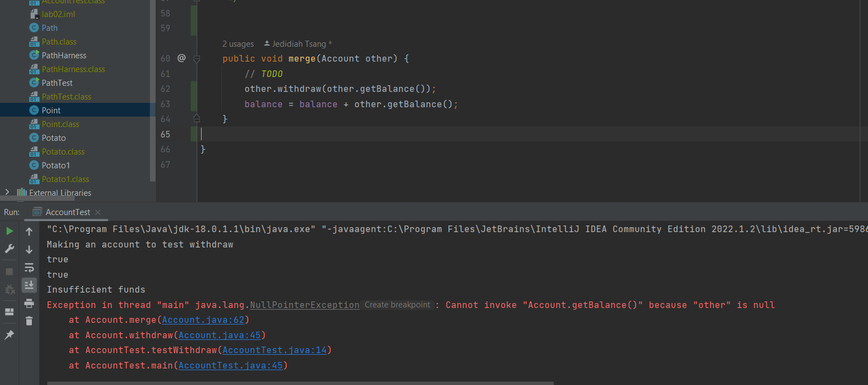Click the Down the Stack Trace arrow
Image resolution: width=868 pixels, height=385 pixels.
29,250
